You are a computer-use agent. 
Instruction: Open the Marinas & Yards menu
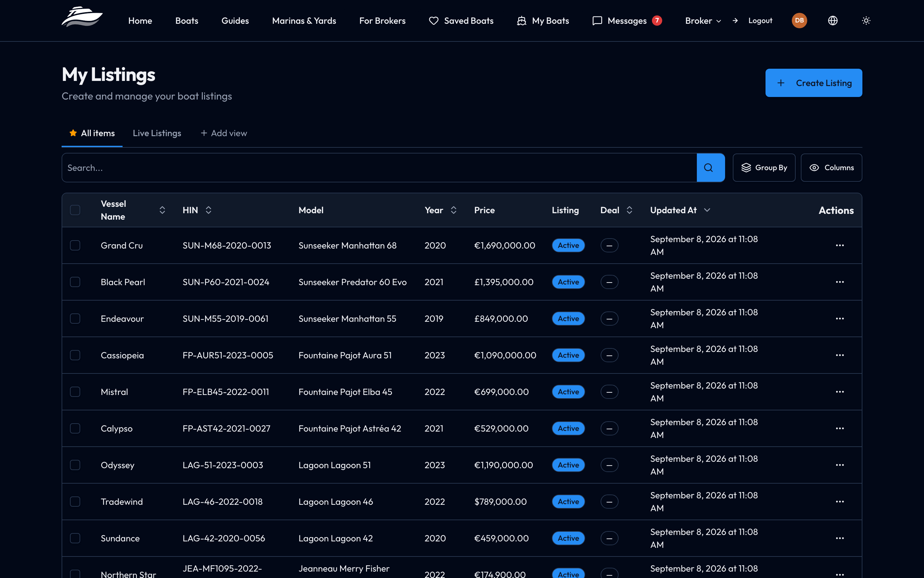(304, 21)
